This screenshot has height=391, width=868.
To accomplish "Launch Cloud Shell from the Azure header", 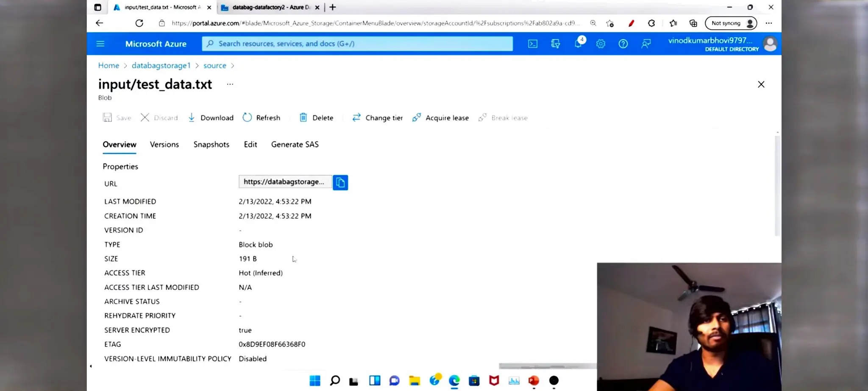I will coord(533,44).
